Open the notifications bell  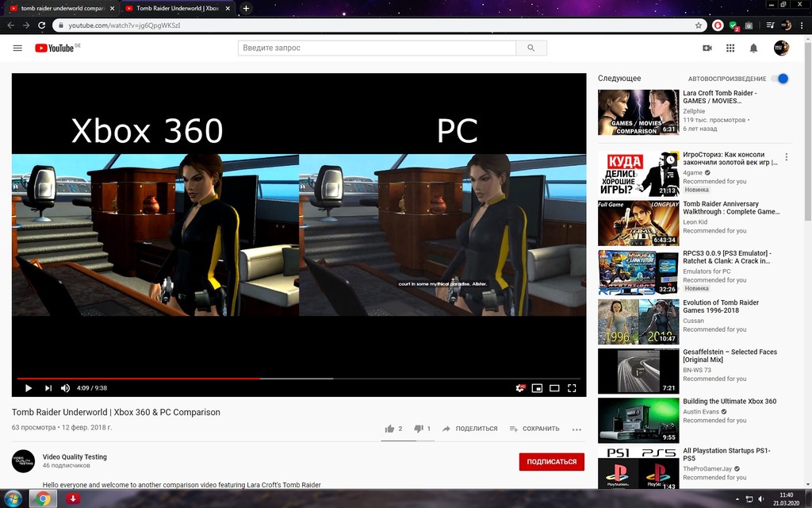coord(753,48)
